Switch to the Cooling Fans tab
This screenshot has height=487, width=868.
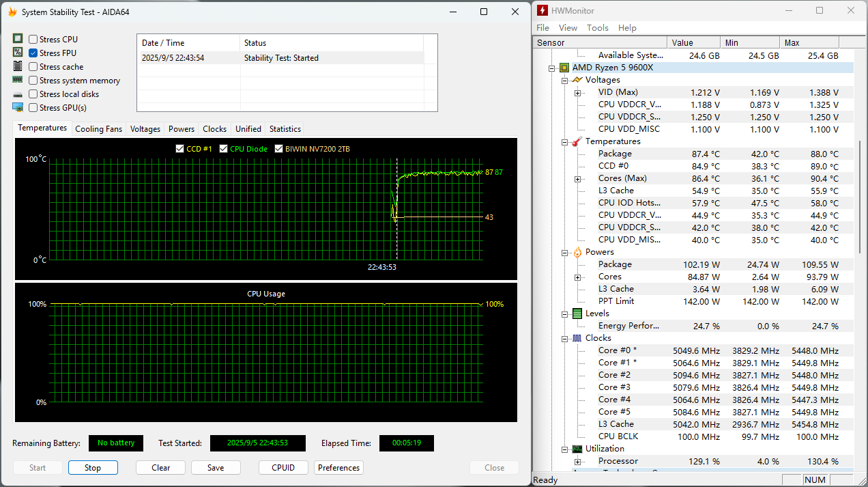[x=98, y=129]
